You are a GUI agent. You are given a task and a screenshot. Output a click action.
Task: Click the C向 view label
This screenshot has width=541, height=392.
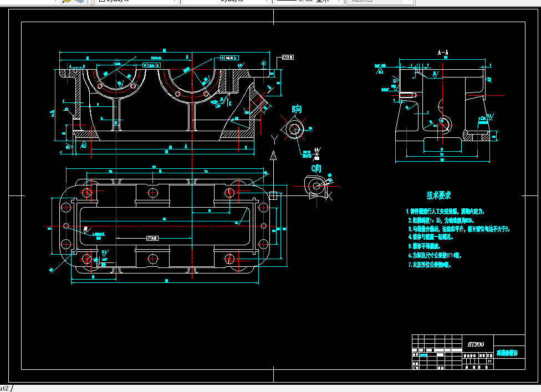(x=317, y=168)
